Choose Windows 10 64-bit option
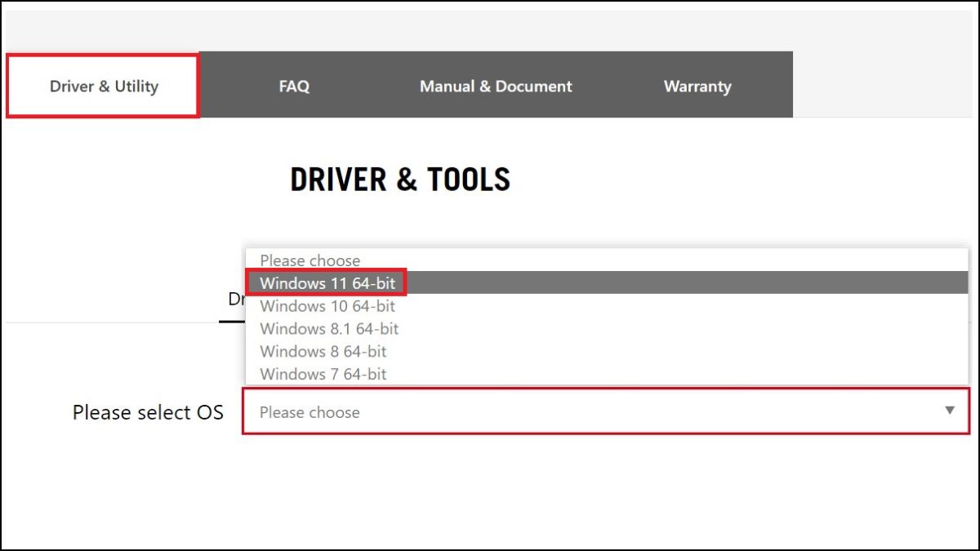 pos(607,306)
